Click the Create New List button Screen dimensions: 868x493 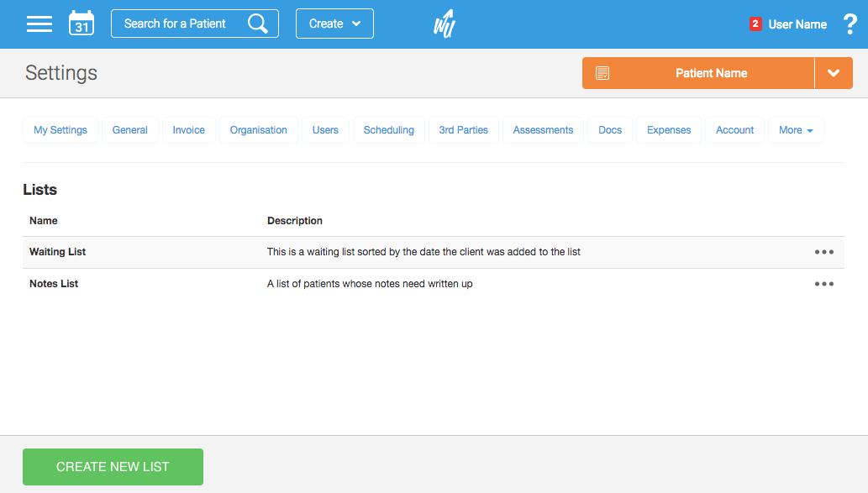click(x=113, y=467)
